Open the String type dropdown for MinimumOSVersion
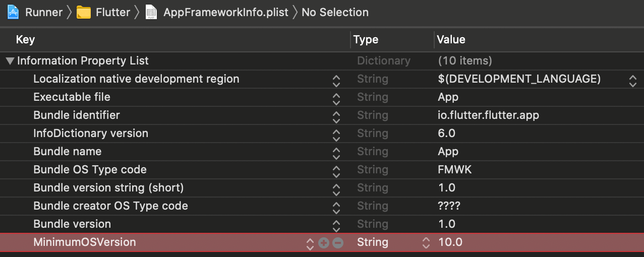Image resolution: width=644 pixels, height=257 pixels. pyautogui.click(x=426, y=243)
